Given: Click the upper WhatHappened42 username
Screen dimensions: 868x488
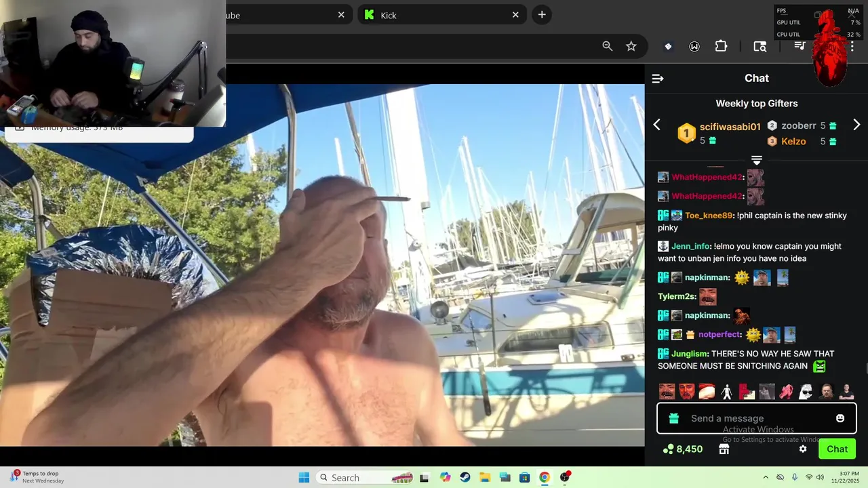Looking at the screenshot, I should (707, 177).
